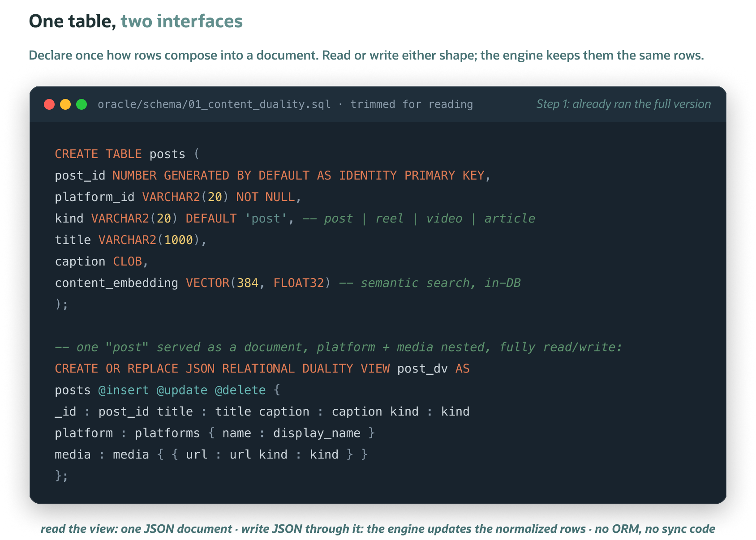Click the 'platform_id VARCHAR2(20) NOT NULL' line
756x540 pixels.
coord(178,197)
